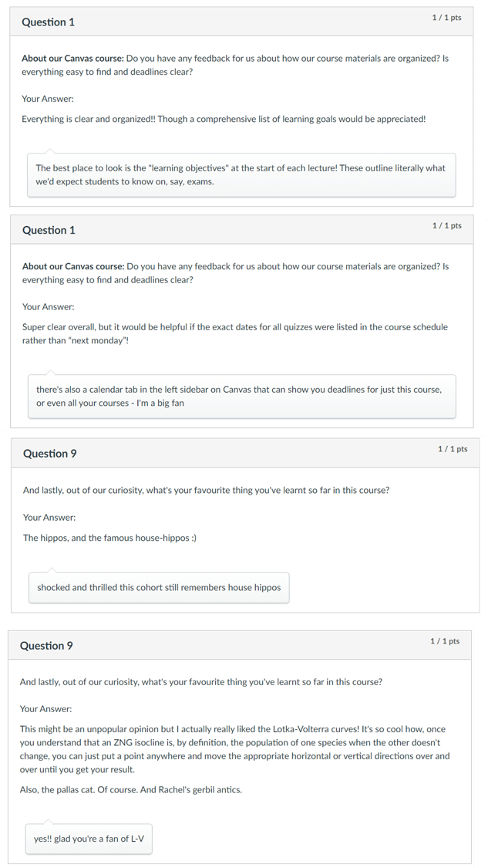This screenshot has height=868, width=488.
Task: Click the score label on the calendar-tab question
Action: point(446,226)
